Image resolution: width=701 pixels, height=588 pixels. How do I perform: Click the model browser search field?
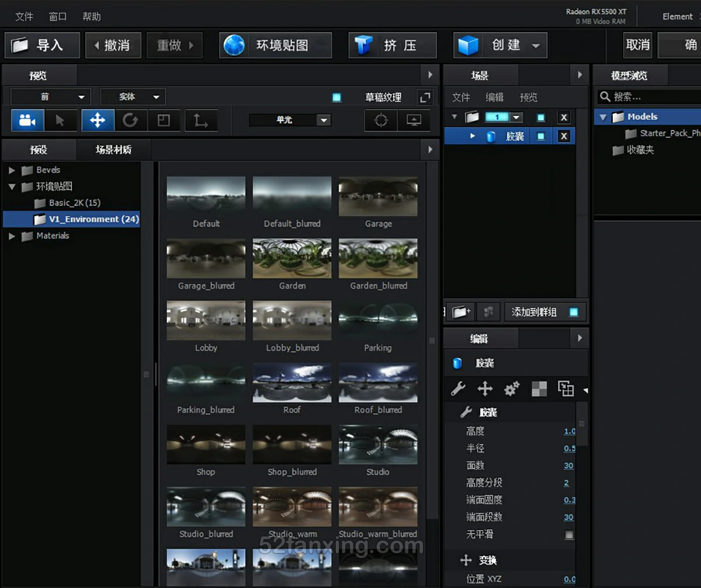(648, 96)
